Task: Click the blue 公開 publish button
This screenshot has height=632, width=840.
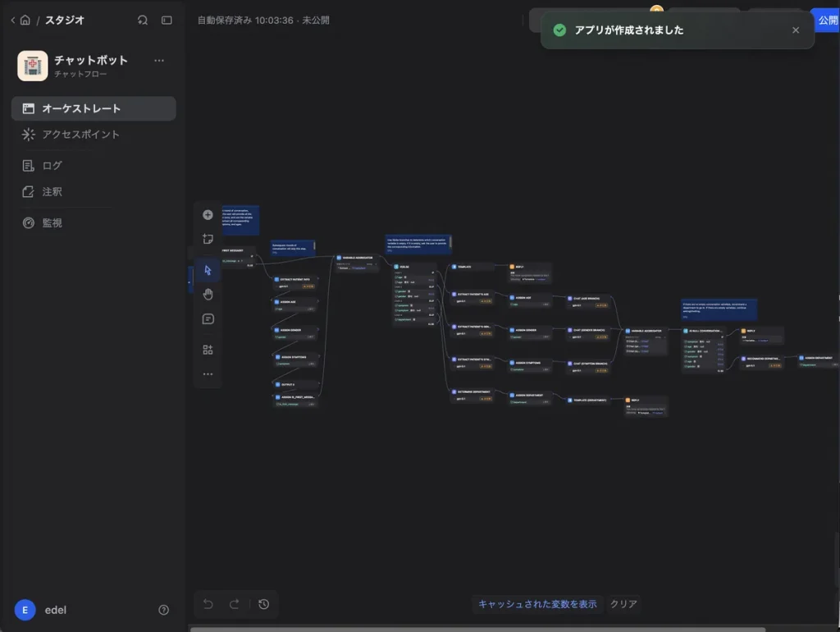Action: pyautogui.click(x=827, y=21)
